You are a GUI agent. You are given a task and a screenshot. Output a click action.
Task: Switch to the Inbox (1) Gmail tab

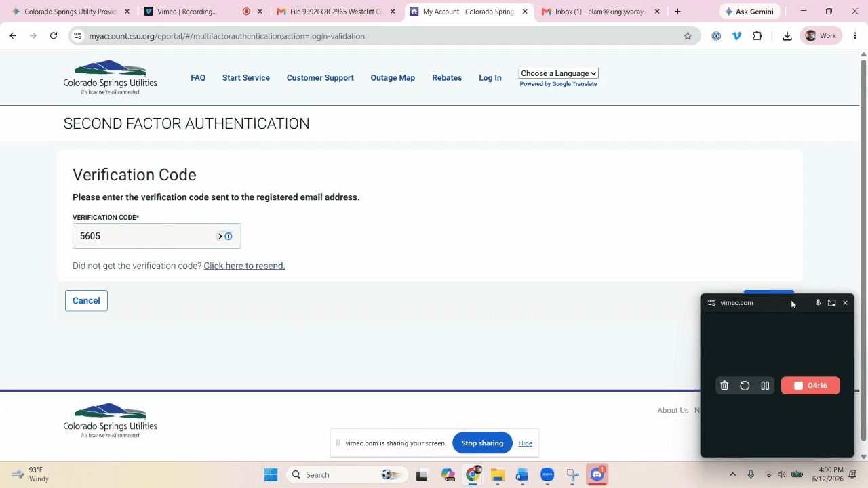coord(601,12)
